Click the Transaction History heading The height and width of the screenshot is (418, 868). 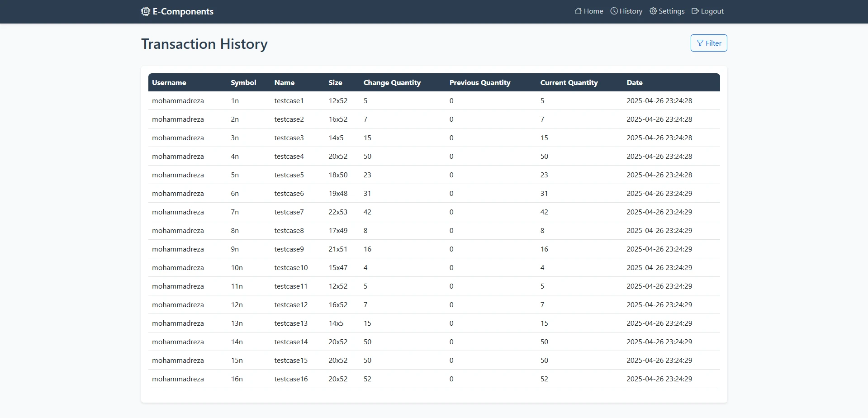point(204,44)
